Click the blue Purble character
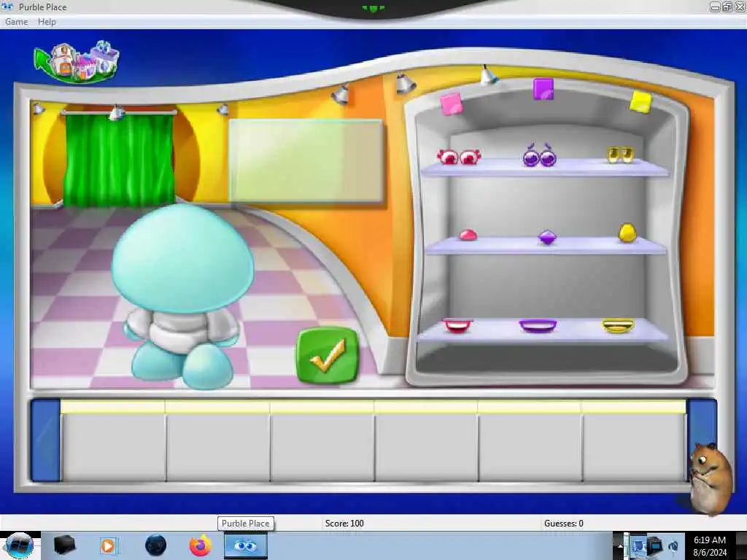Screen dimensions: 747x560 pos(182,295)
